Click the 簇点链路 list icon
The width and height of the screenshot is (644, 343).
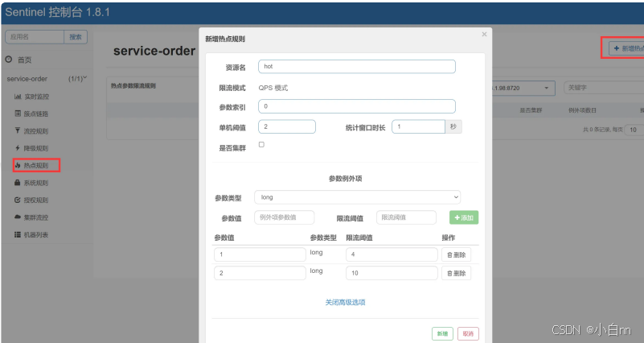click(x=18, y=114)
